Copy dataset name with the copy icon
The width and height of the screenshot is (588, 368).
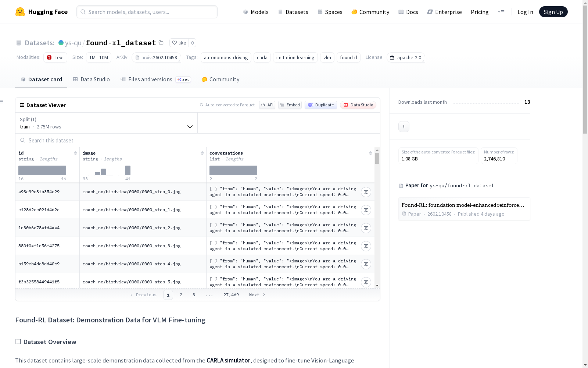[x=161, y=43]
